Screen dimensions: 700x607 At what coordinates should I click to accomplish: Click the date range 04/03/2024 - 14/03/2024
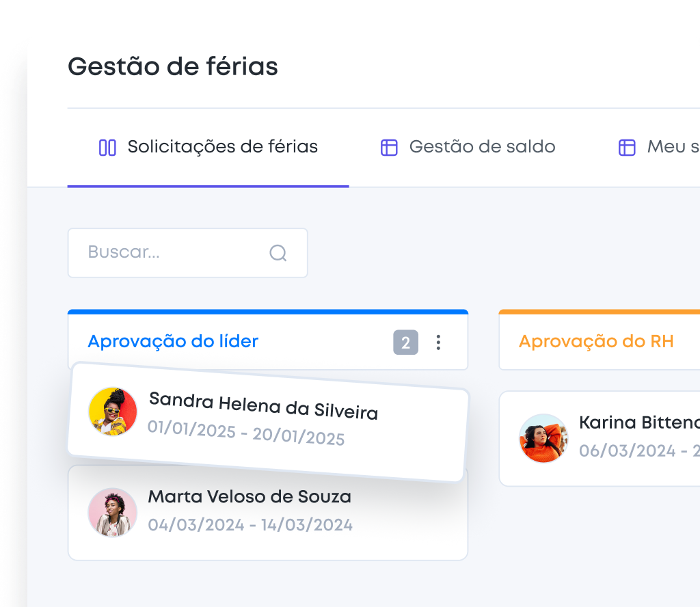250,525
